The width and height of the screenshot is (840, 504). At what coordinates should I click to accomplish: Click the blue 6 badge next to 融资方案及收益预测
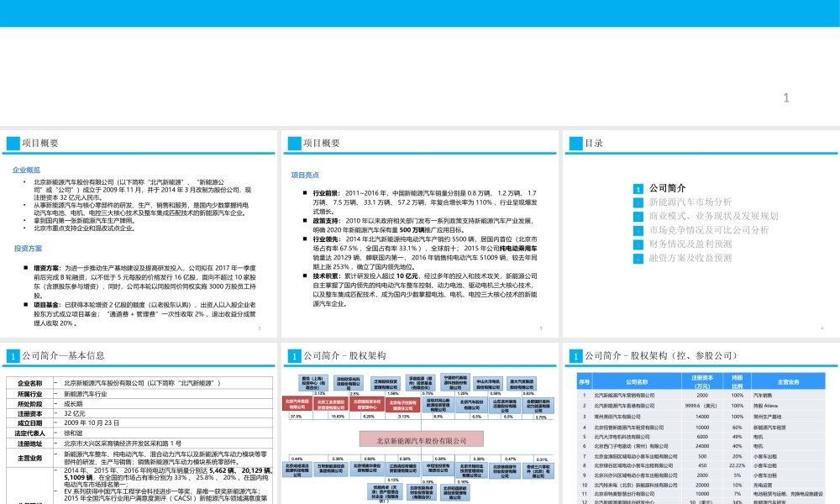[x=638, y=259]
